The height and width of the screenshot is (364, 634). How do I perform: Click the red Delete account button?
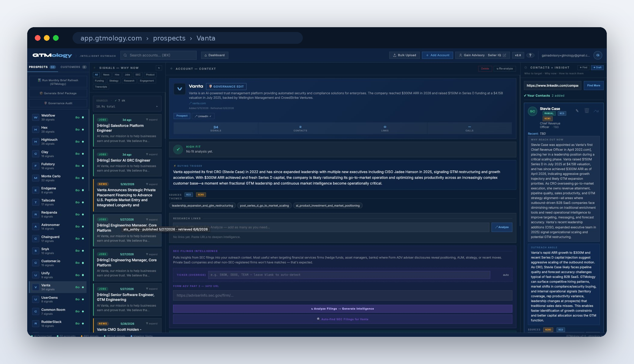pyautogui.click(x=485, y=69)
